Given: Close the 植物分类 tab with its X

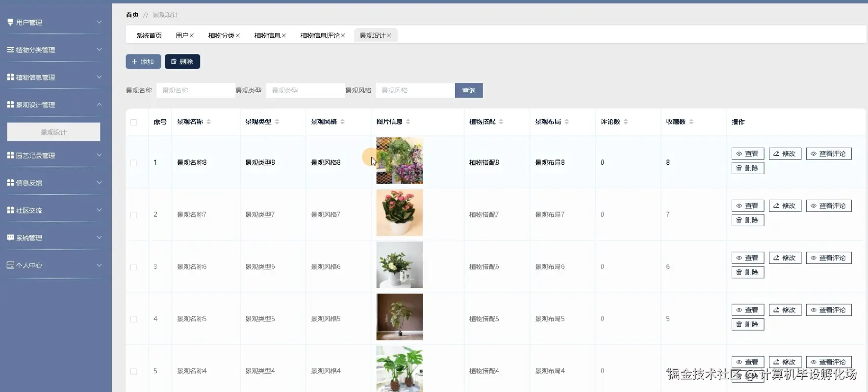Looking at the screenshot, I should (238, 35).
